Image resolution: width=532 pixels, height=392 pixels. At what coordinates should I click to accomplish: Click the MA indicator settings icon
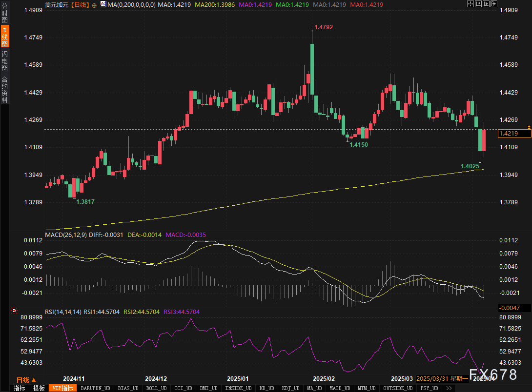pyautogui.click(x=103, y=4)
